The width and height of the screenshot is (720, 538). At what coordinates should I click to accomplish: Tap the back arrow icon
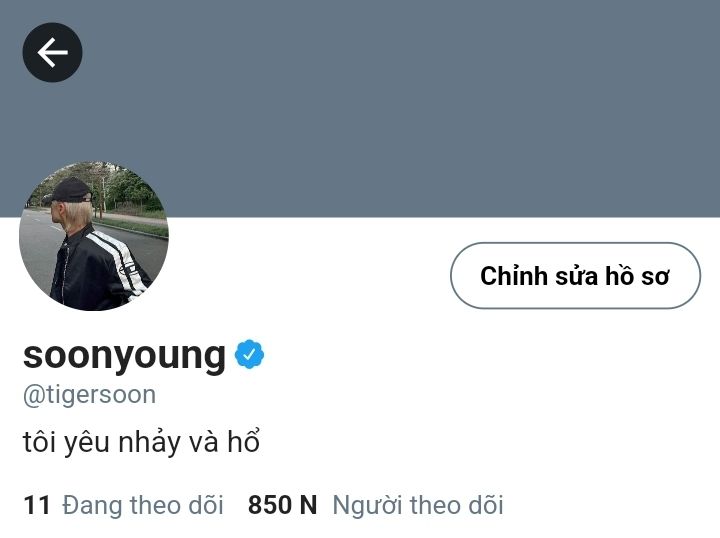click(x=52, y=52)
